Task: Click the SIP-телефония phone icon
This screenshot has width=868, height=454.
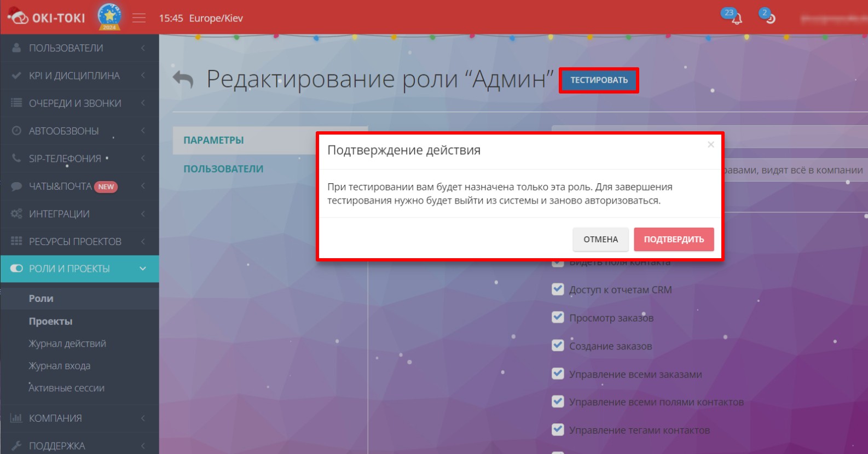Action: 16,158
